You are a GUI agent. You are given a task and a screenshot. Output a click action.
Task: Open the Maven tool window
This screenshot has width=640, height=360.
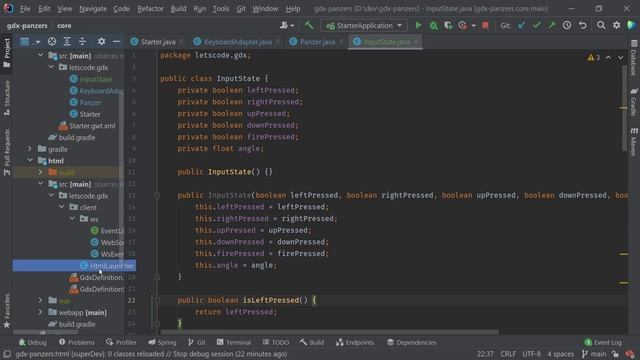click(x=634, y=141)
